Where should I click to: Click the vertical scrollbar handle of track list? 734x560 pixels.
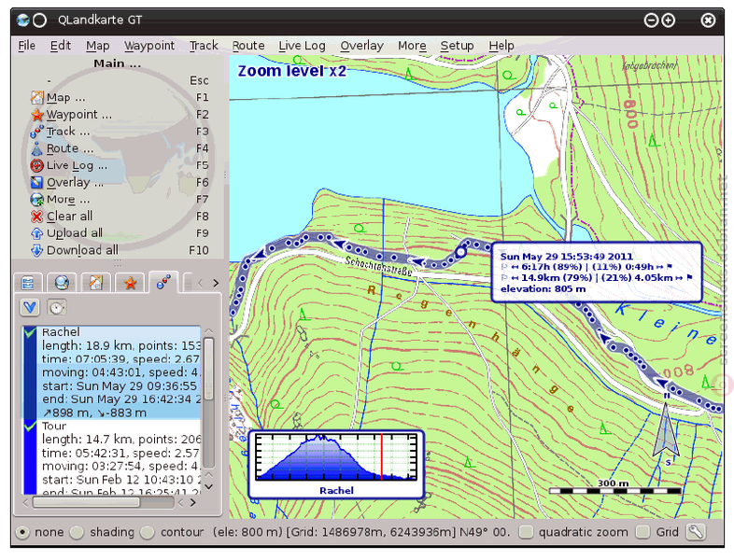209,370
